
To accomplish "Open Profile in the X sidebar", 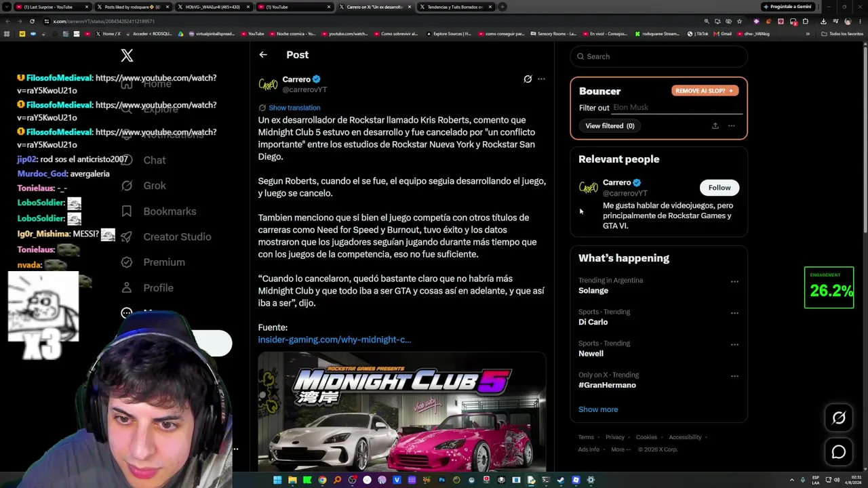I will click(147, 288).
